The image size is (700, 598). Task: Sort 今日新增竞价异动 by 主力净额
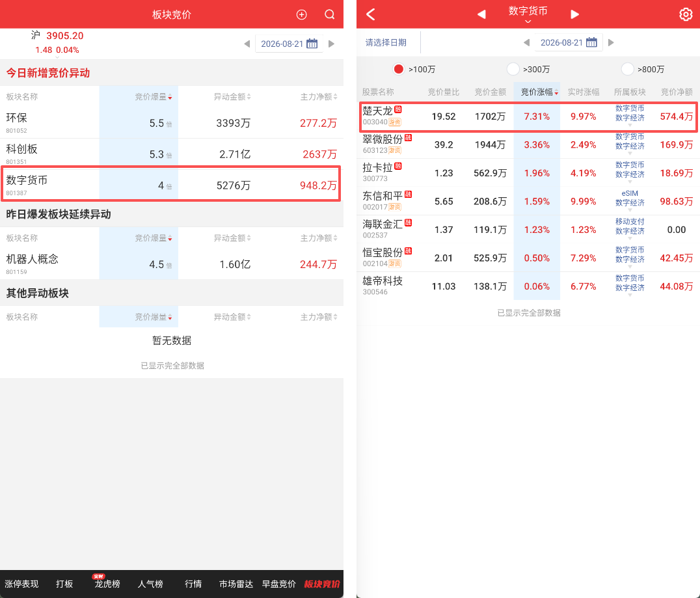[x=319, y=97]
